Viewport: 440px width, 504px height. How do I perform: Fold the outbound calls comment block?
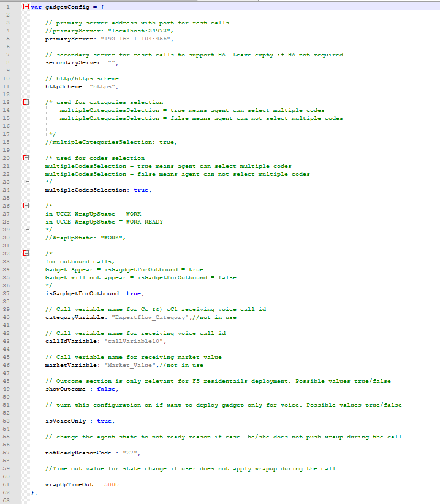(x=26, y=254)
